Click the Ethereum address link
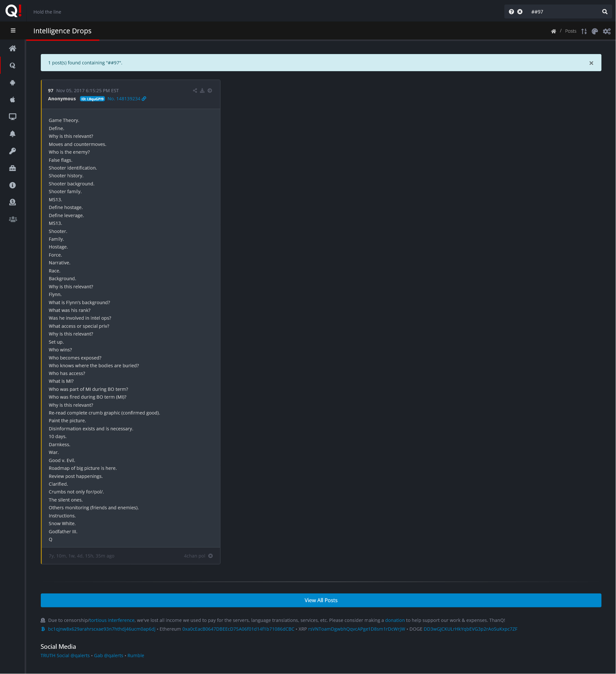 click(239, 629)
